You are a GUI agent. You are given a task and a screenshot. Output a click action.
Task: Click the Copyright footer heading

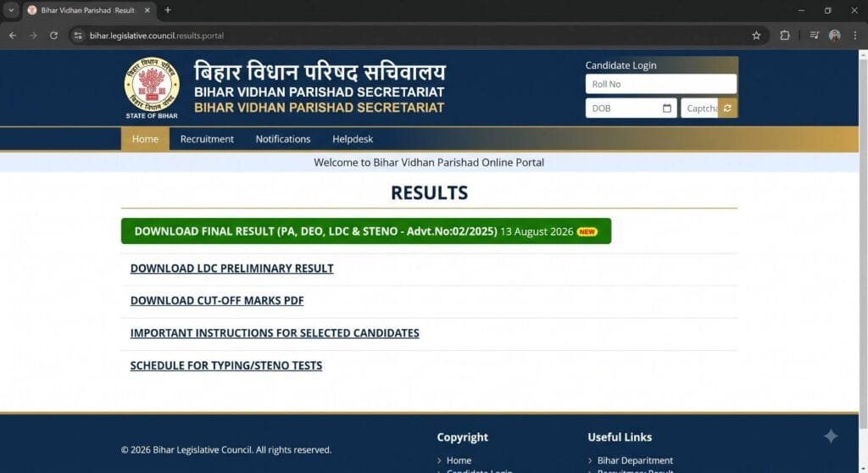[462, 437]
